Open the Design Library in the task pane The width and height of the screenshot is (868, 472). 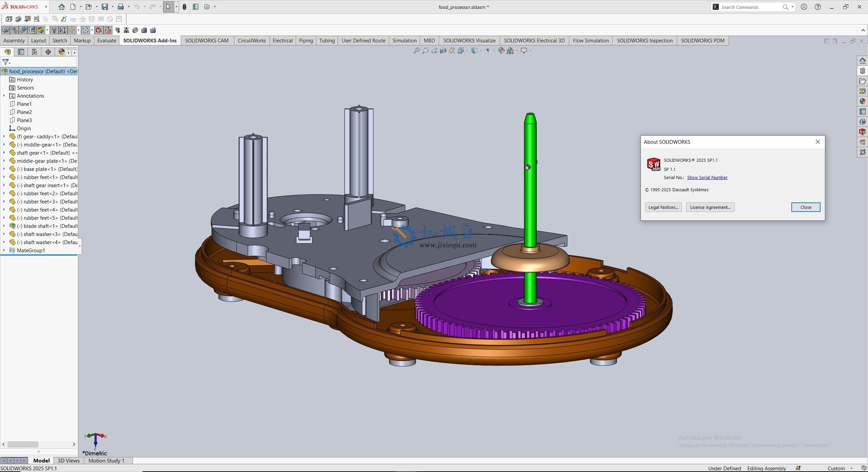pos(862,71)
